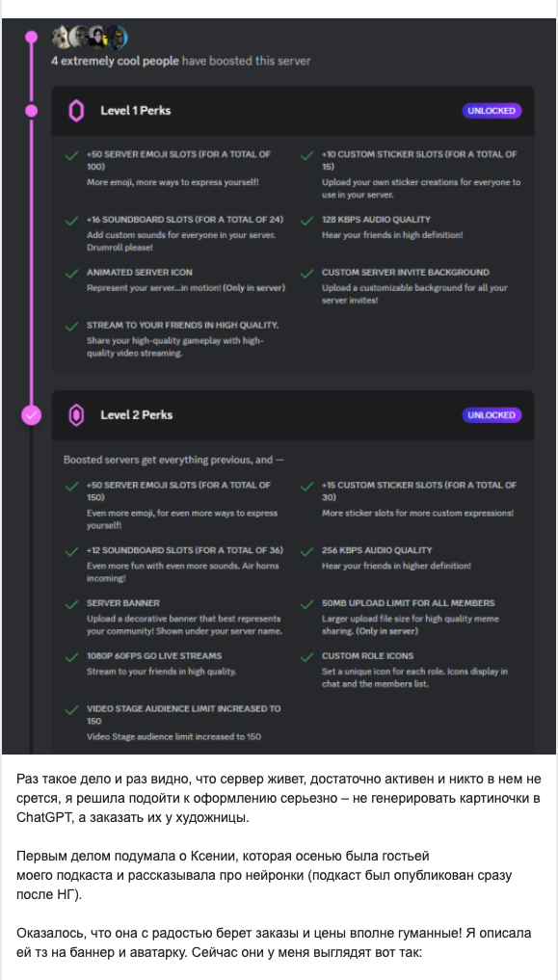Click checkmark beside Custom Role Icons
This screenshot has width=558, height=980.
tap(306, 657)
